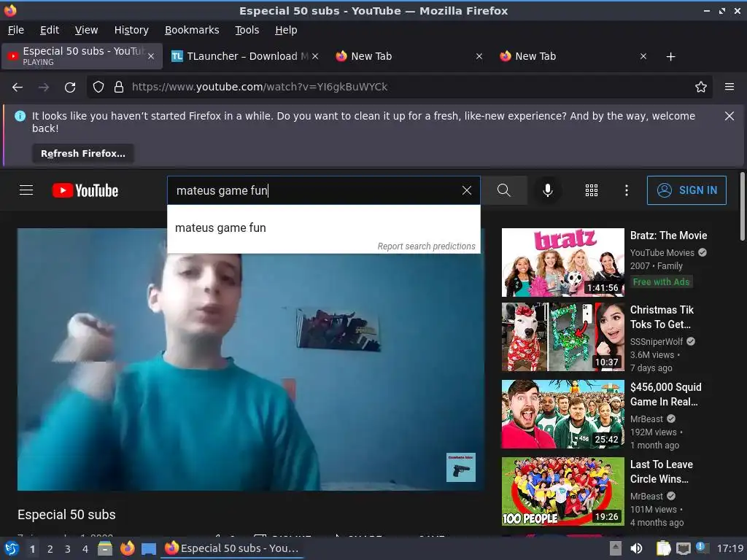Close the Especial 50 subs tab
This screenshot has height=560, width=747.
pyautogui.click(x=151, y=56)
